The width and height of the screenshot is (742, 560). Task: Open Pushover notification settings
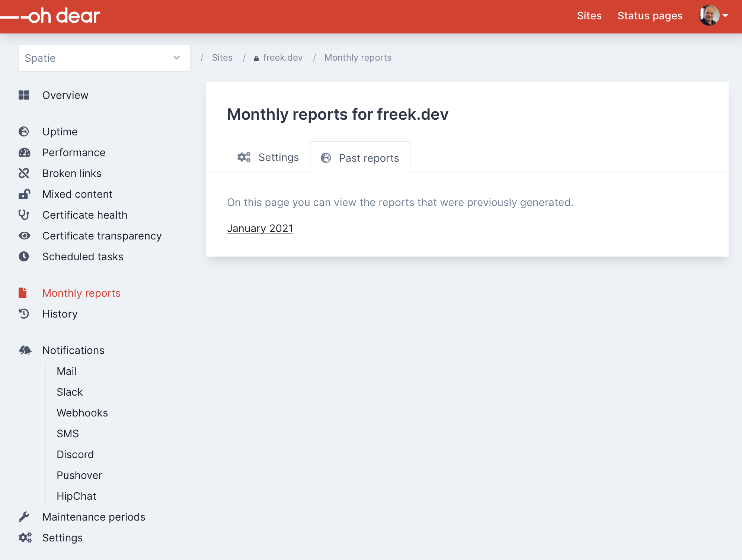79,475
